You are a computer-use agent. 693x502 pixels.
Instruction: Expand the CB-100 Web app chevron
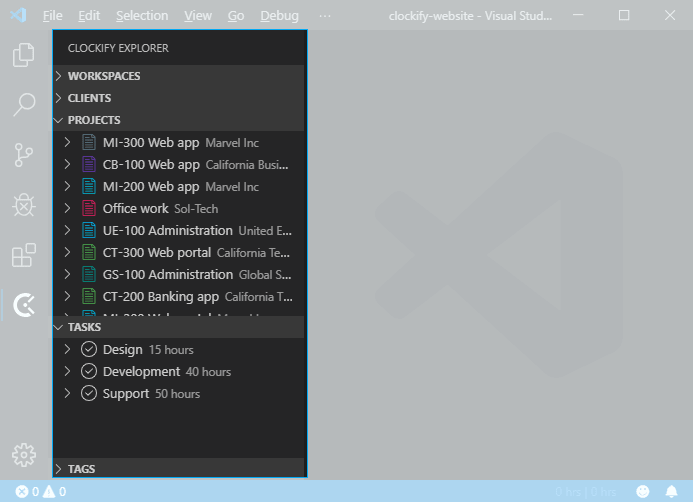(67, 164)
